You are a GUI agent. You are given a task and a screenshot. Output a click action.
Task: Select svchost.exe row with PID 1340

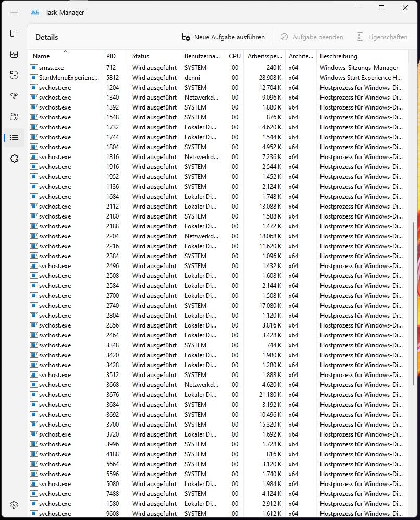pos(217,97)
